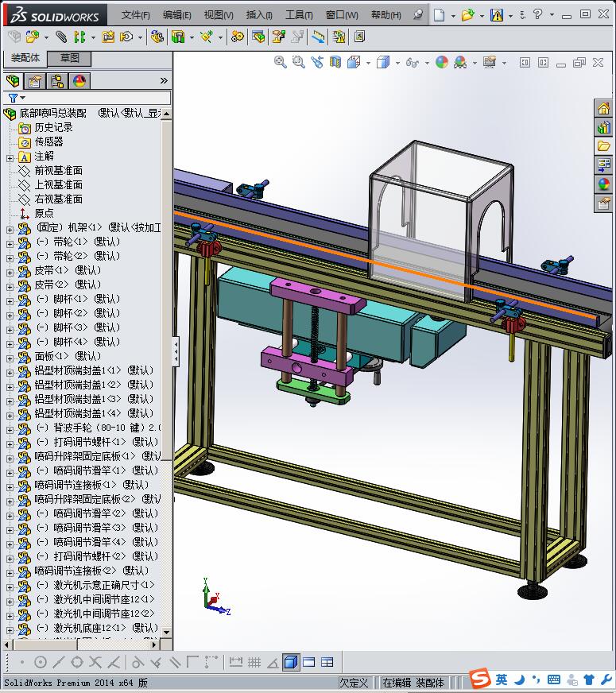
Task: Open Appearances and Scenes icon in task pane
Action: click(x=603, y=184)
